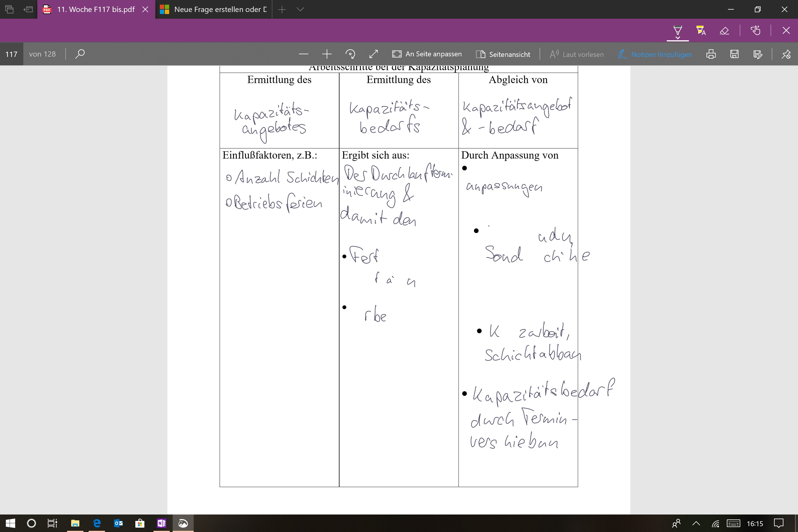Image resolution: width=798 pixels, height=532 pixels.
Task: Print the PDF document
Action: [711, 54]
